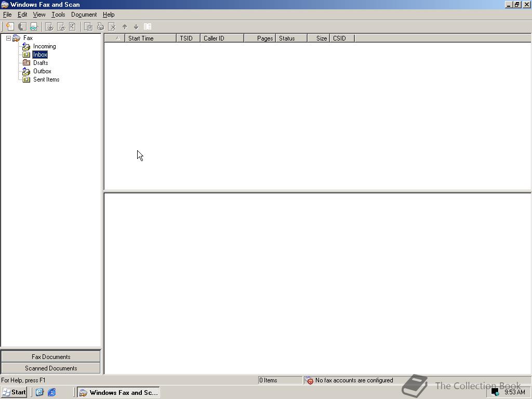Image resolution: width=532 pixels, height=399 pixels.
Task: Click the up arrow toolbar icon
Action: (125, 26)
